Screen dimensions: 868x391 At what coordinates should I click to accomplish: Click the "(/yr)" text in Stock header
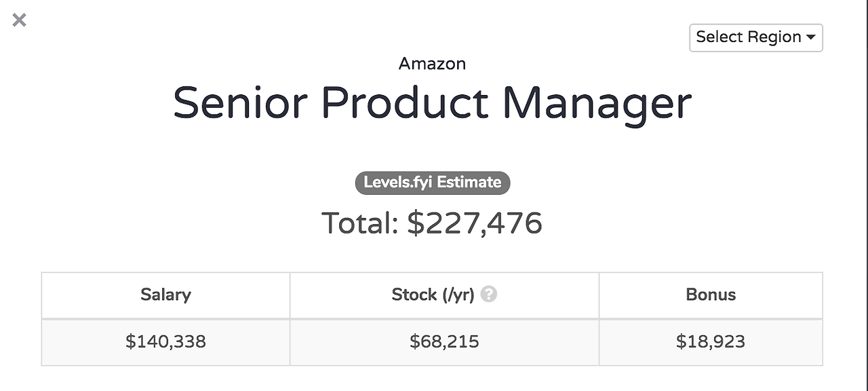(x=458, y=295)
